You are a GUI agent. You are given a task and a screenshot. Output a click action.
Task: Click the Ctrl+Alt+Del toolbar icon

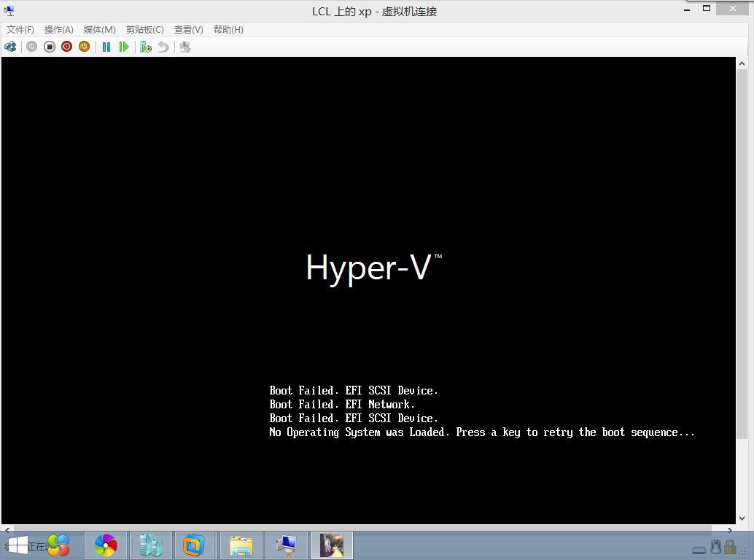(x=10, y=47)
